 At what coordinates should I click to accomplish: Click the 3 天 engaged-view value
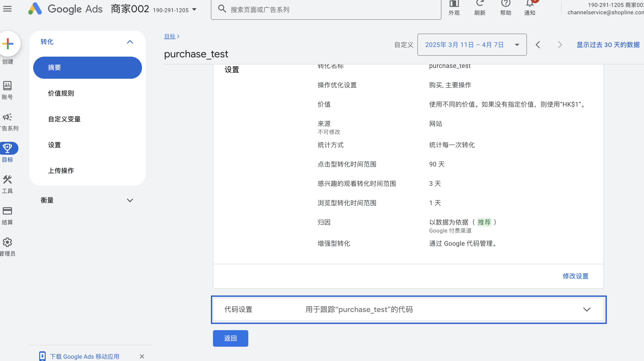tap(435, 184)
